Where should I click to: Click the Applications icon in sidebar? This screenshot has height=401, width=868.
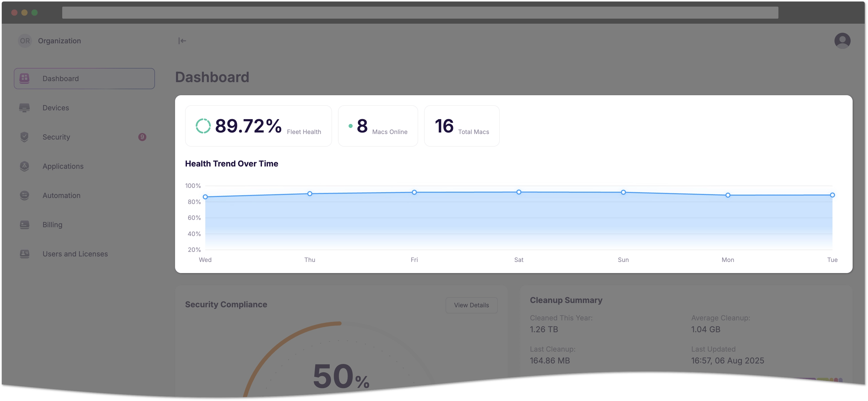coord(24,166)
